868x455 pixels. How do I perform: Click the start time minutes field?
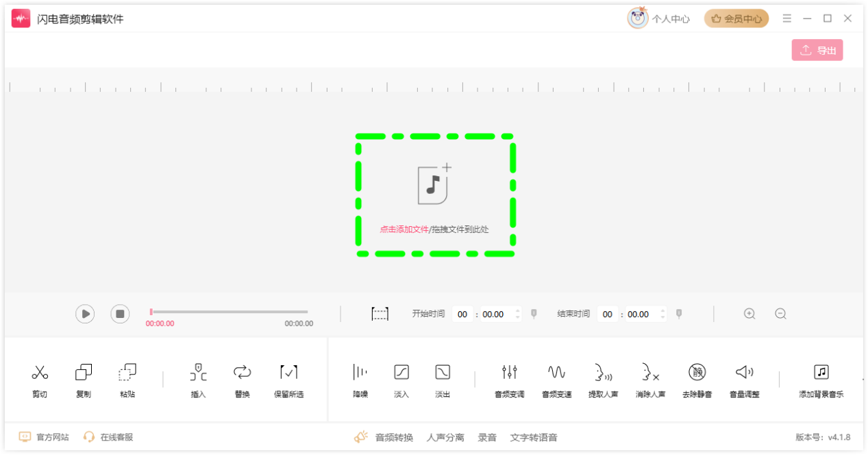click(462, 315)
